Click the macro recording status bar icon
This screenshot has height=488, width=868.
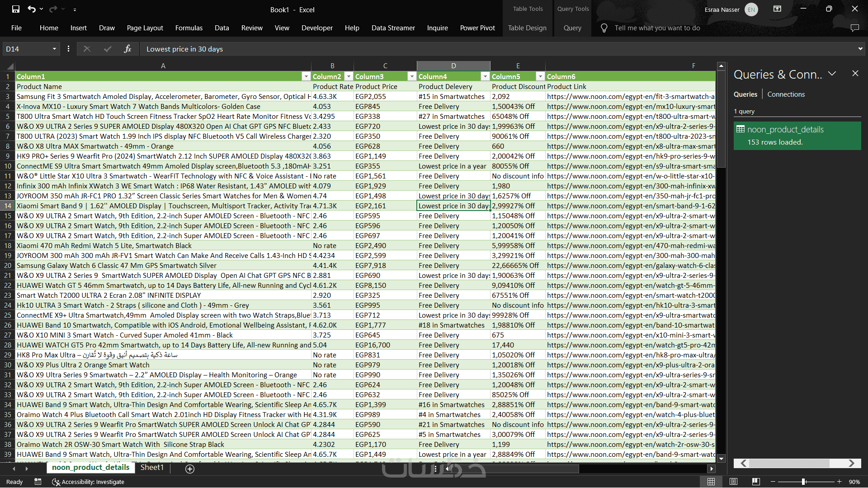[38, 482]
